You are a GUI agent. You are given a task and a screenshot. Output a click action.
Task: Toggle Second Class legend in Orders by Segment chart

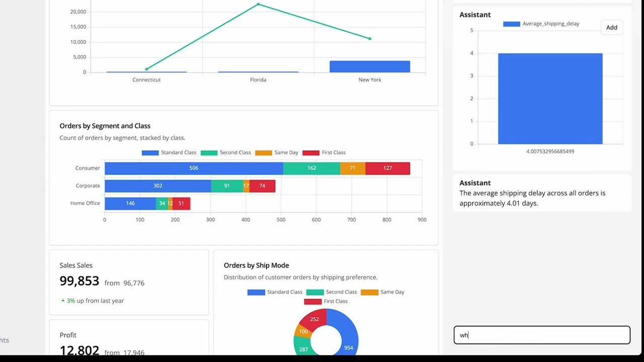225,152
